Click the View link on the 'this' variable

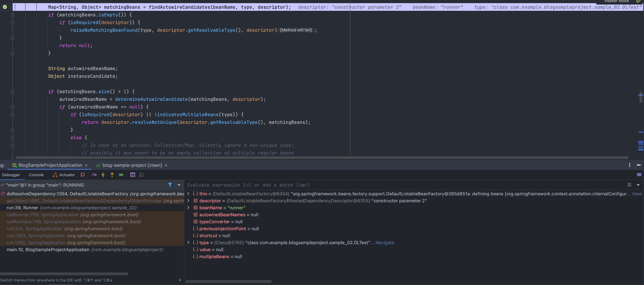[x=636, y=194]
